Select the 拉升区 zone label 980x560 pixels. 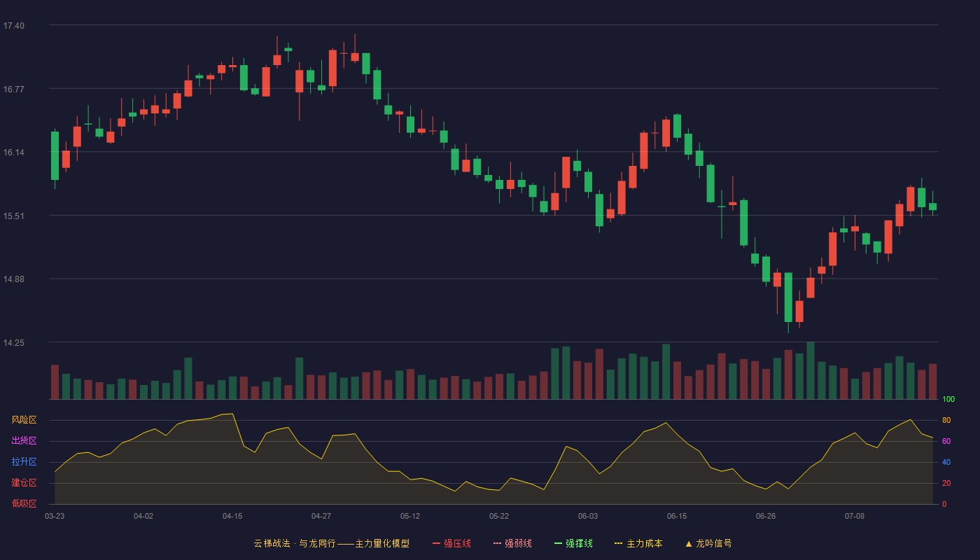point(24,462)
